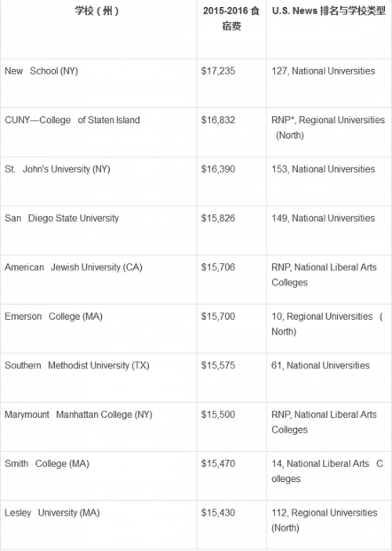Click Lesley University (MA) school name

(52, 513)
